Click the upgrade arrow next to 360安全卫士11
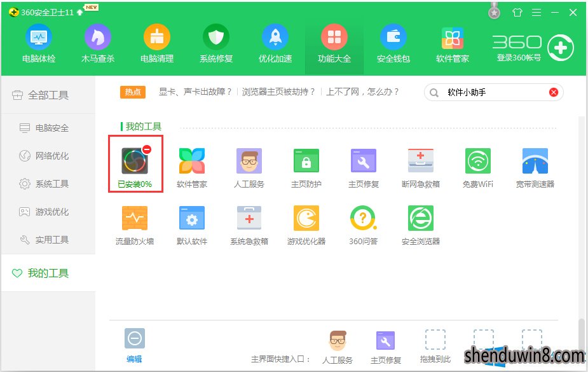The image size is (588, 372). pos(79,12)
